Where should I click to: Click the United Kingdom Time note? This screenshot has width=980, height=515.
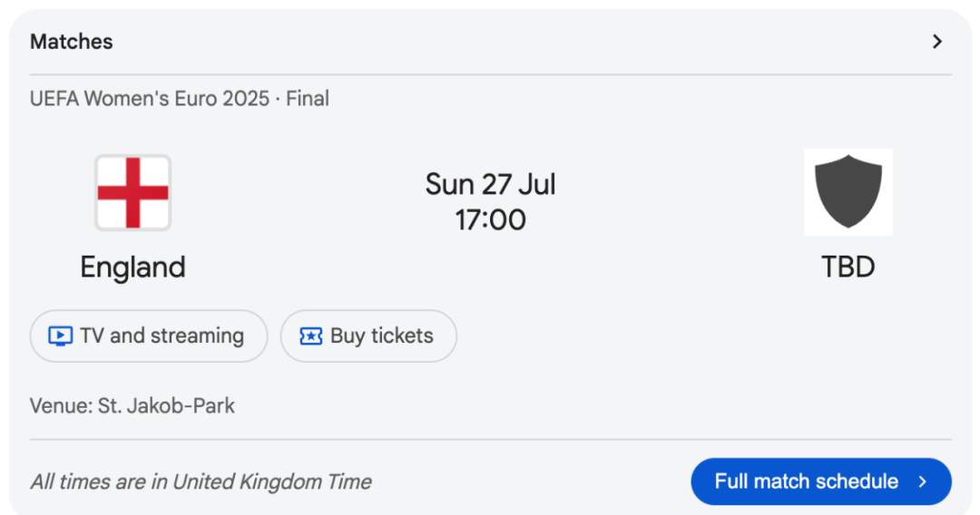tap(271, 482)
